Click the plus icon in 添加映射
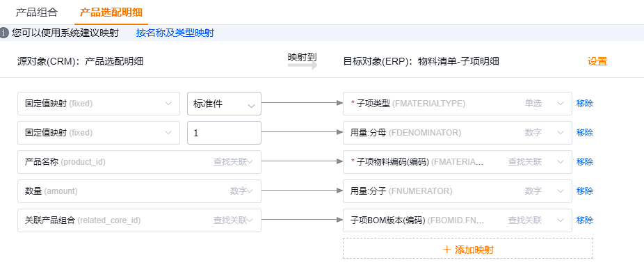Viewport: 644px width, 274px height. 447,250
